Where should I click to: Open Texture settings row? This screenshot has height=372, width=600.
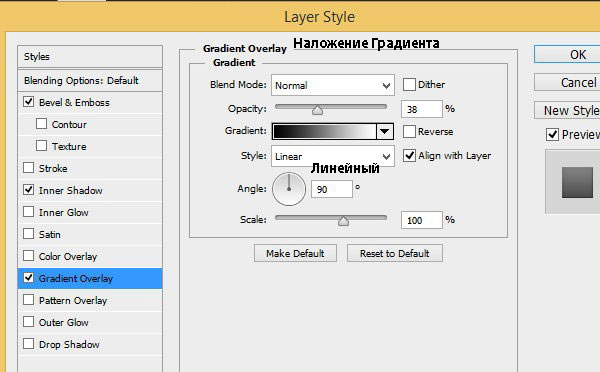click(x=90, y=146)
